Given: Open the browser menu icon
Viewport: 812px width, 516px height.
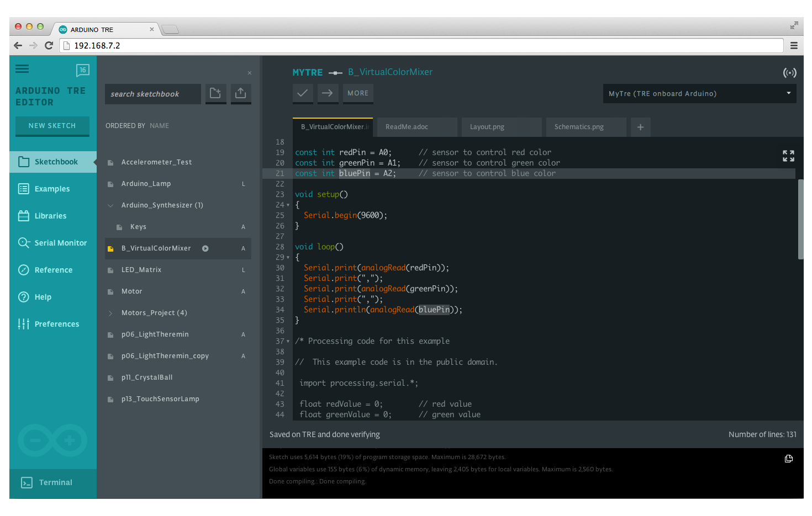Looking at the screenshot, I should coord(794,46).
